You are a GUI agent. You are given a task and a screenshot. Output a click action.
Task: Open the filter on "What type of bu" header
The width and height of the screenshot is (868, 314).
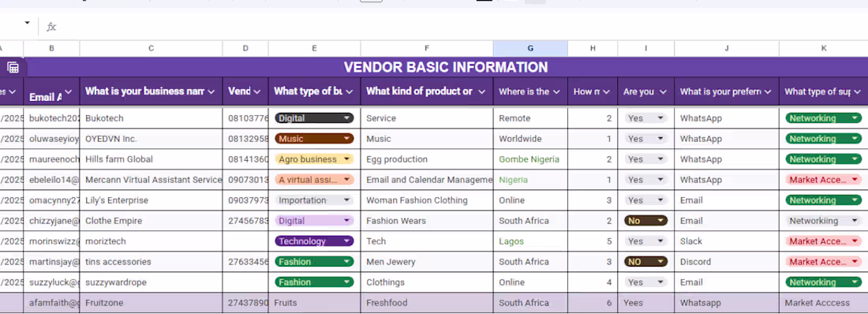[350, 92]
